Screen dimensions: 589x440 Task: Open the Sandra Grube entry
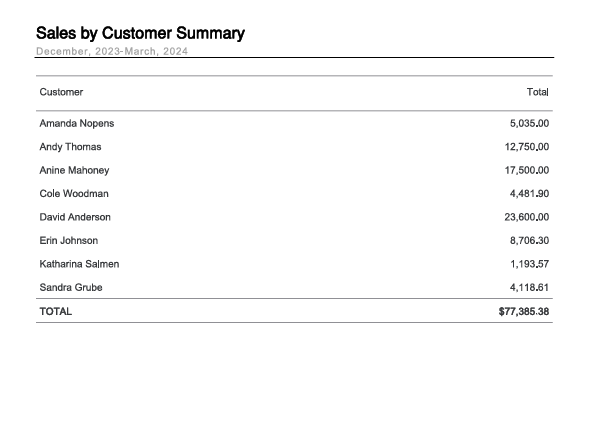click(71, 287)
